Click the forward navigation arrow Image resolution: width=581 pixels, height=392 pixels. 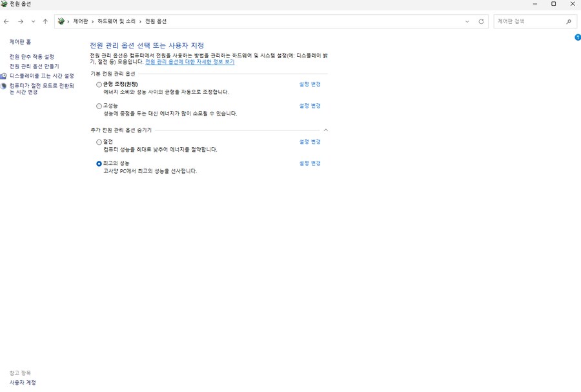tap(19, 21)
